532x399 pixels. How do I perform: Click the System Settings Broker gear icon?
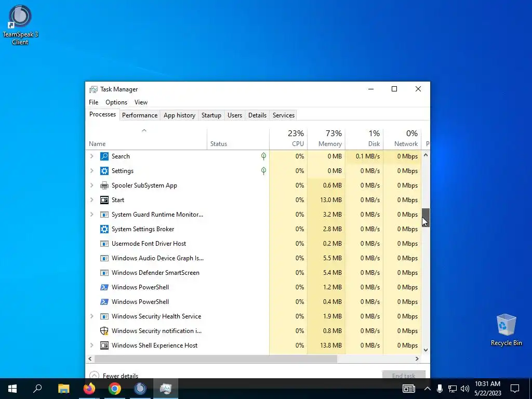104,229
